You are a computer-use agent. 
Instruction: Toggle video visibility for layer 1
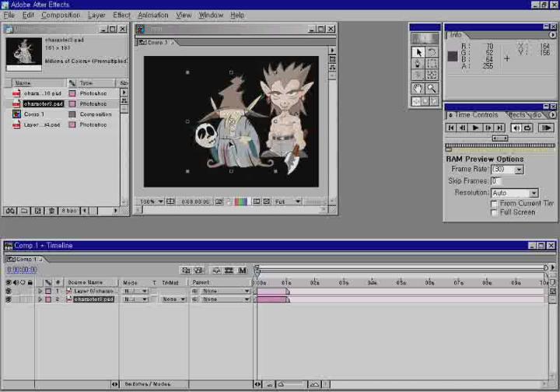pos(9,292)
